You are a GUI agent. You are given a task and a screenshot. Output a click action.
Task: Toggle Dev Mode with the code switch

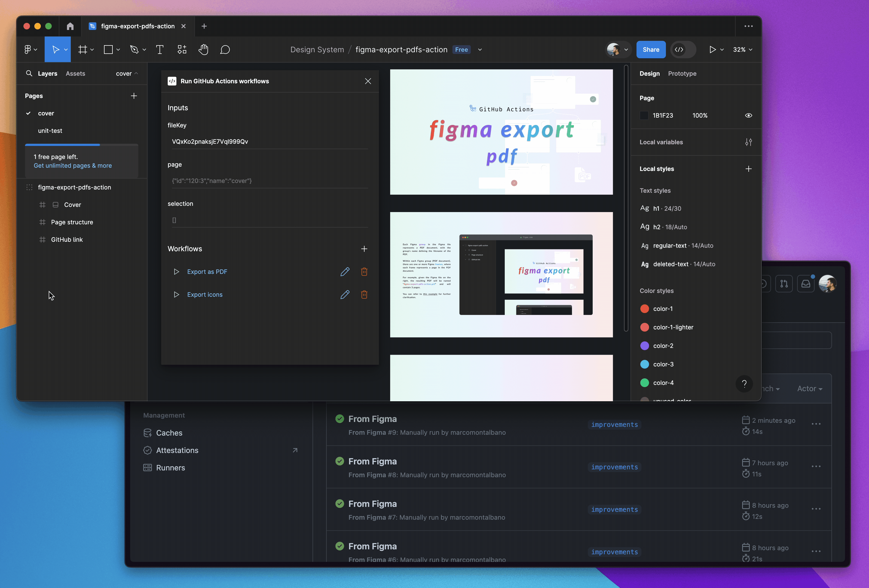click(683, 49)
